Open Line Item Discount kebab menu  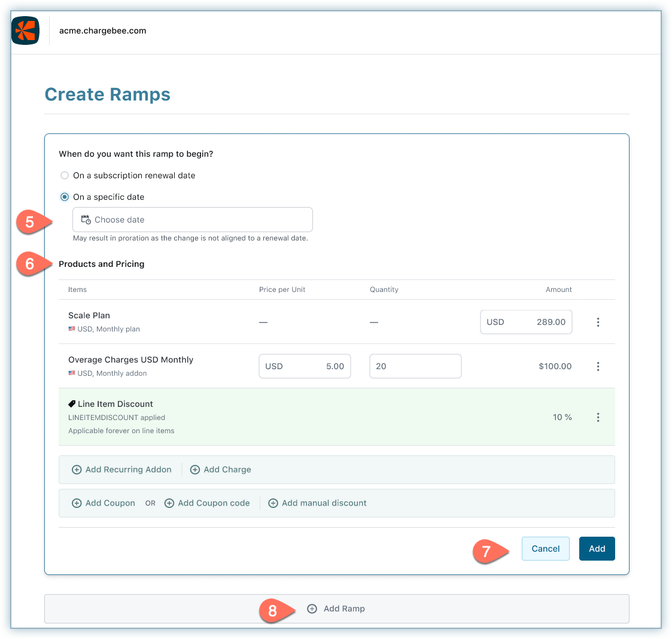598,417
